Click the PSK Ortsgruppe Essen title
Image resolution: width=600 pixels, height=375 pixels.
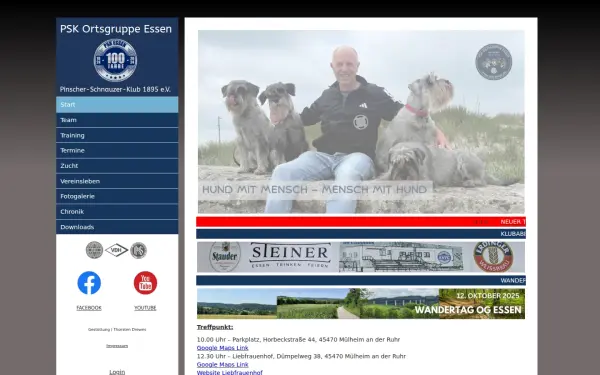[116, 29]
